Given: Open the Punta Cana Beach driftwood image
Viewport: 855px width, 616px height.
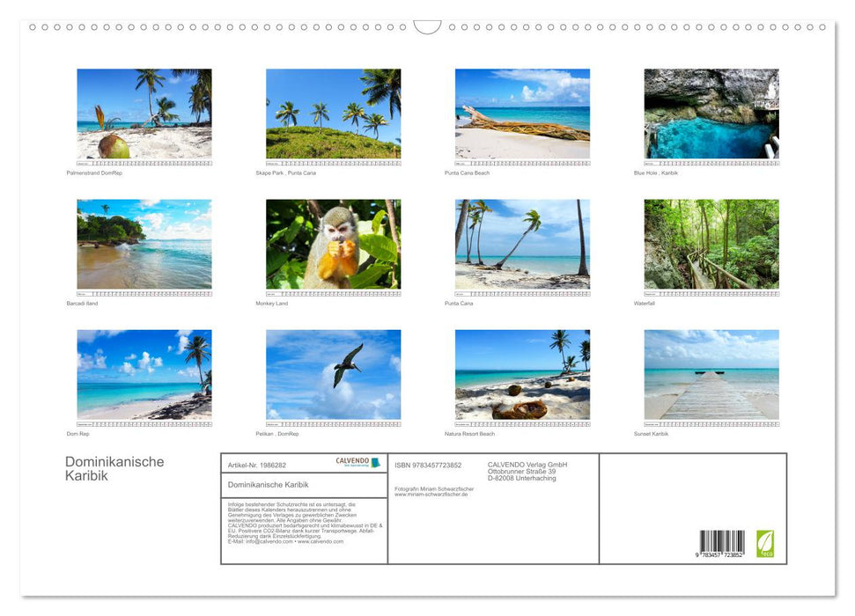Looking at the screenshot, I should (x=522, y=114).
